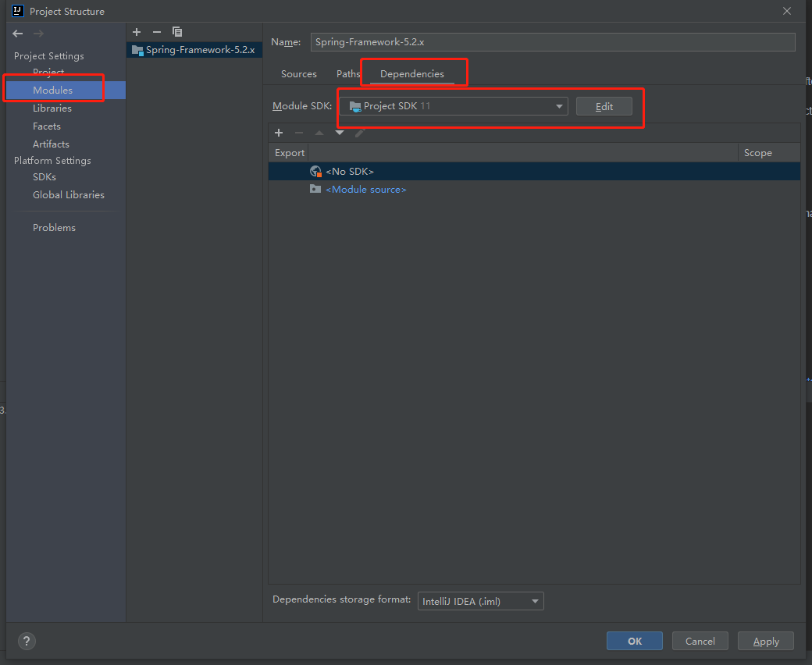Select the <Module source> row
Image resolution: width=812 pixels, height=665 pixels.
pyautogui.click(x=534, y=190)
